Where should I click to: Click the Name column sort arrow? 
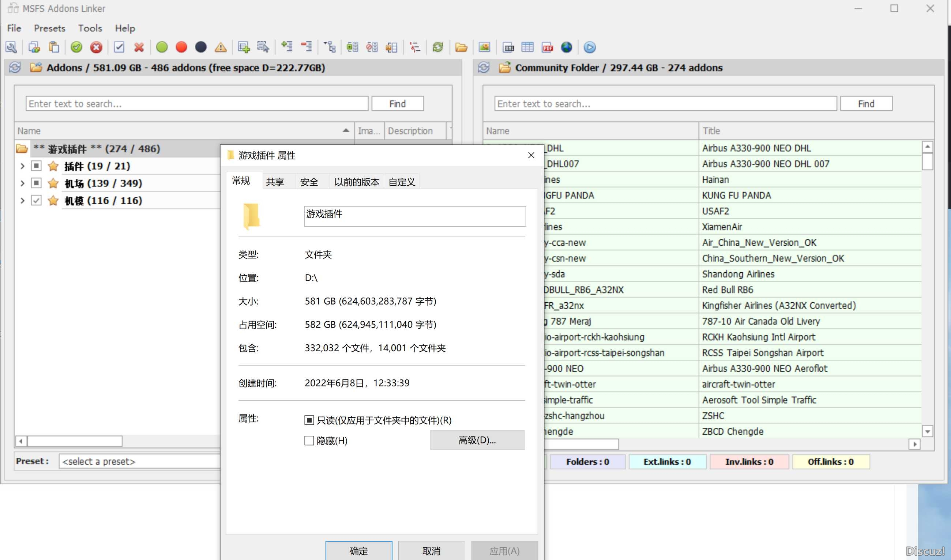[346, 130]
